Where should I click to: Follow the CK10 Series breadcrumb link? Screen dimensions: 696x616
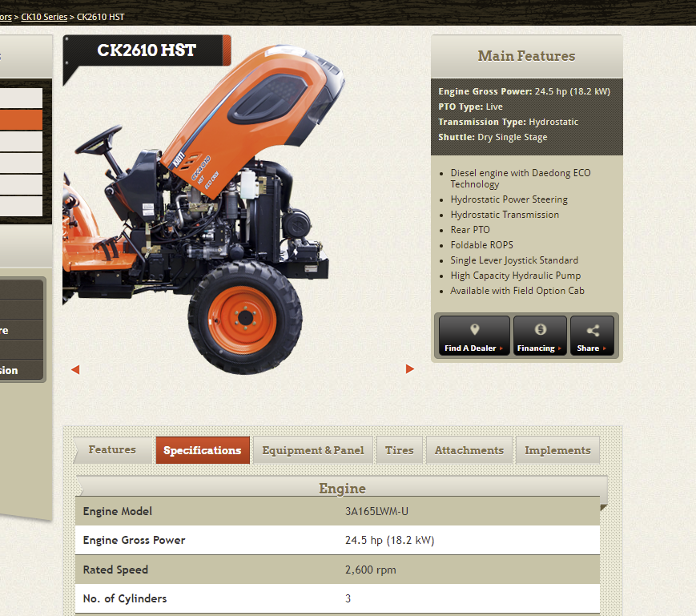pos(44,17)
